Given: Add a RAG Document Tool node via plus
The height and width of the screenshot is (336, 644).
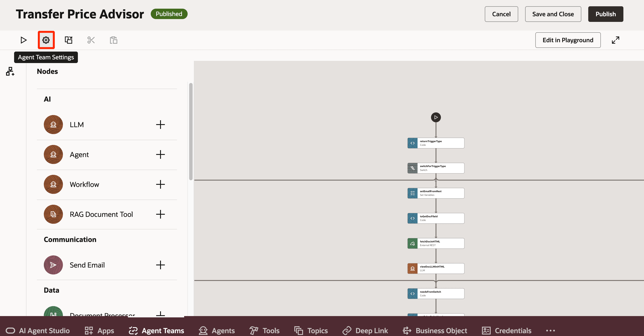Looking at the screenshot, I should click(161, 214).
